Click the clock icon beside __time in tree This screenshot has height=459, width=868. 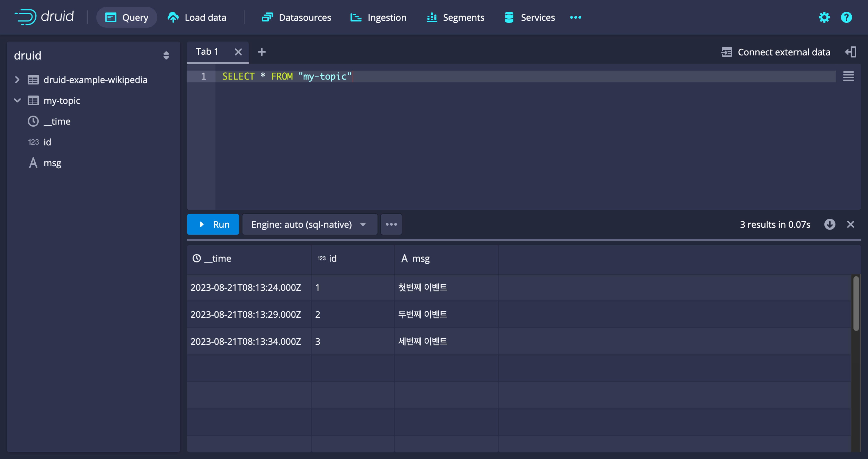pyautogui.click(x=33, y=121)
